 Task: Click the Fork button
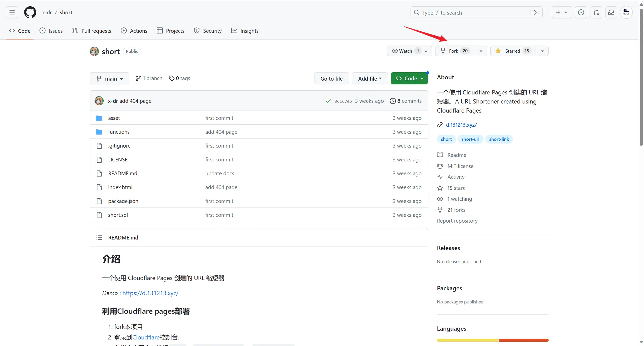455,51
